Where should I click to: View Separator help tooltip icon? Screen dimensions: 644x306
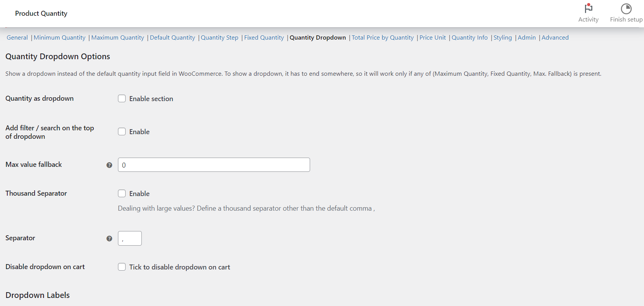tap(110, 238)
